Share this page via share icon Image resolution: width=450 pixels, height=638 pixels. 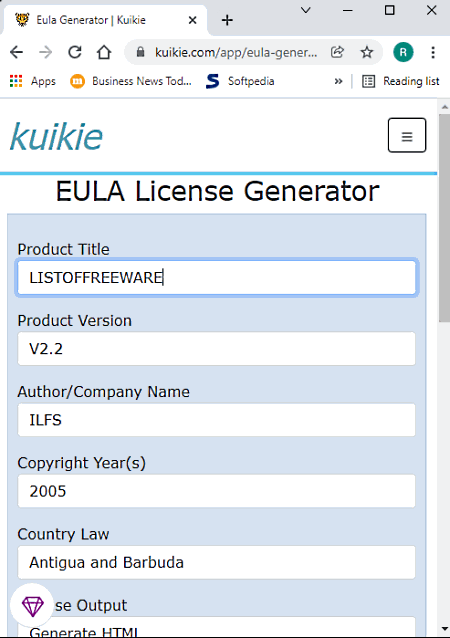pos(337,52)
